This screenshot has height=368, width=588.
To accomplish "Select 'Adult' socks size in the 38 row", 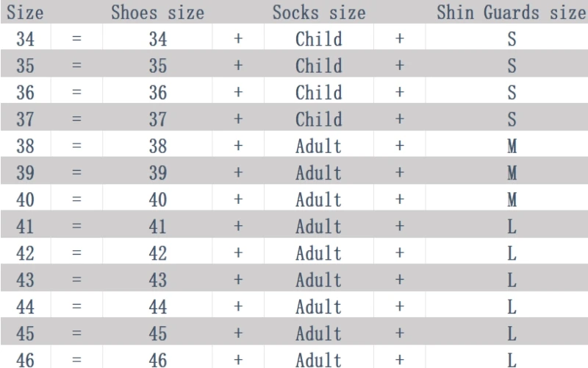I will coord(318,146).
